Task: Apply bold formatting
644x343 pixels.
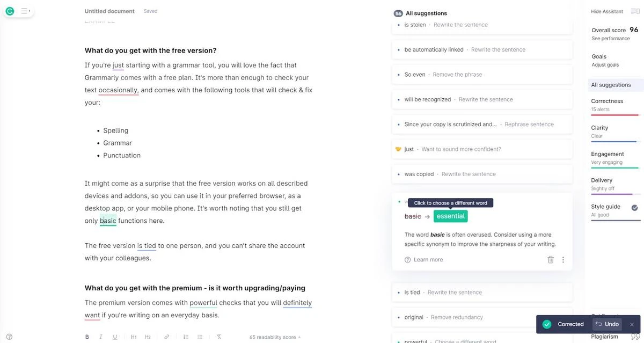Action: [x=87, y=337]
